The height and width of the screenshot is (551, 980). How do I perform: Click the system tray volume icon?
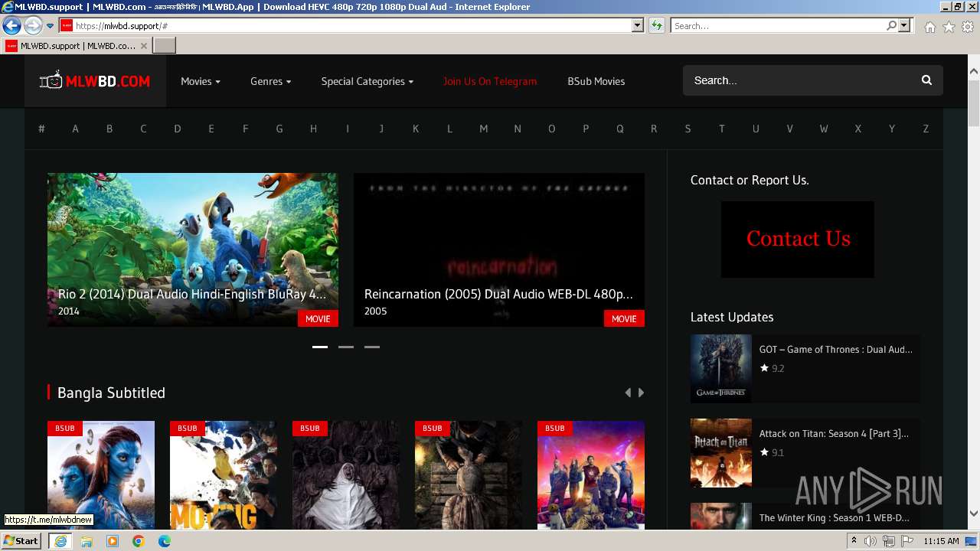pyautogui.click(x=871, y=541)
